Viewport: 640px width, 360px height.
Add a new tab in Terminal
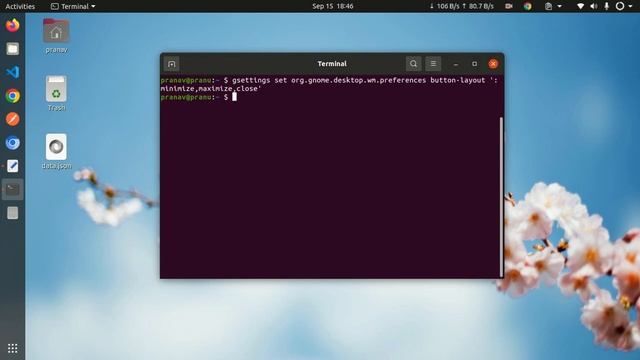pyautogui.click(x=171, y=64)
